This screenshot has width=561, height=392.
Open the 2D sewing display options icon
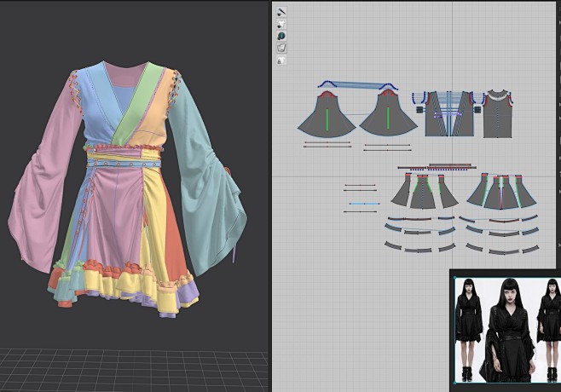tap(281, 12)
